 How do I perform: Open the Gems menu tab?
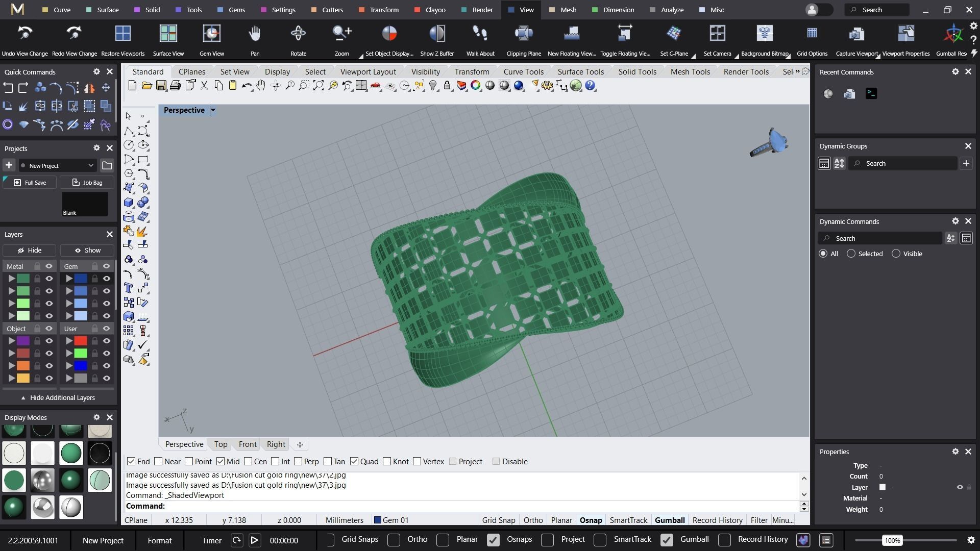click(x=231, y=10)
